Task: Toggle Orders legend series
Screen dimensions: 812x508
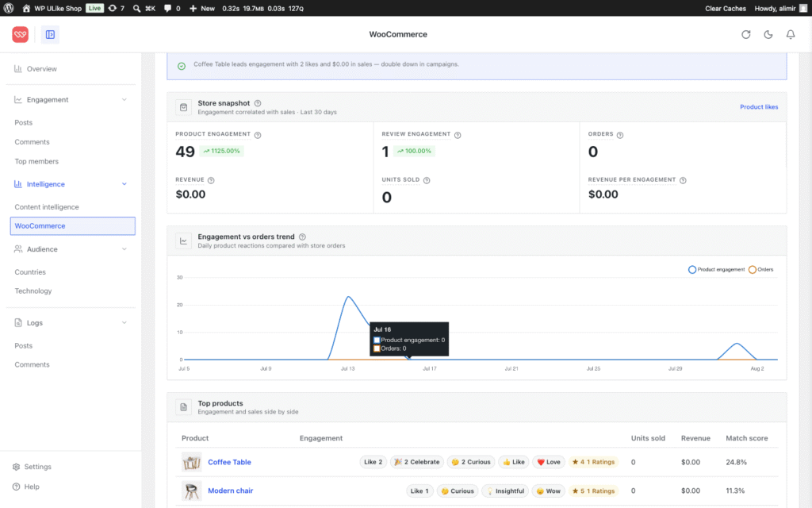Action: [761, 270]
